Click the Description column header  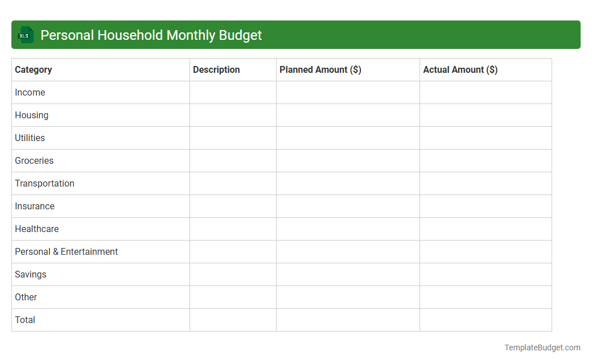click(216, 69)
